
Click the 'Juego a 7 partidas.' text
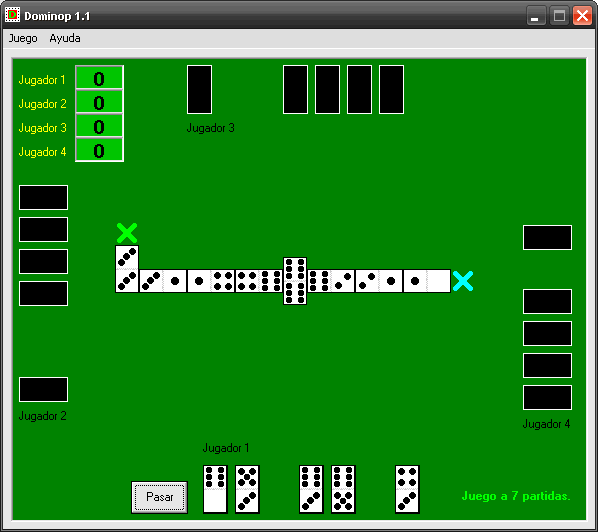[x=516, y=496]
